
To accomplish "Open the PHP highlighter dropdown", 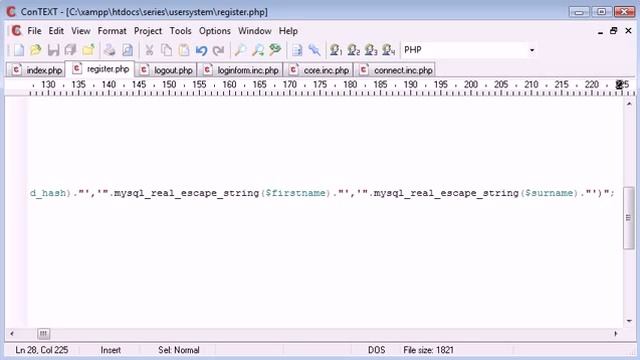I will click(x=531, y=50).
